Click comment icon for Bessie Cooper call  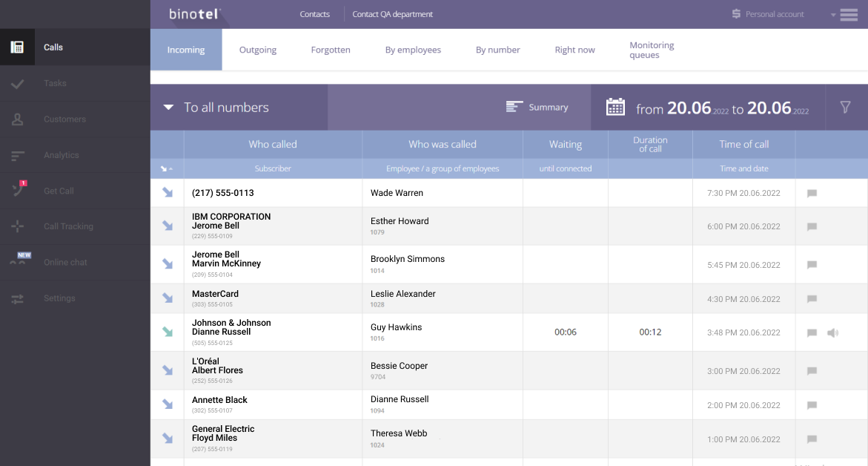(x=812, y=371)
